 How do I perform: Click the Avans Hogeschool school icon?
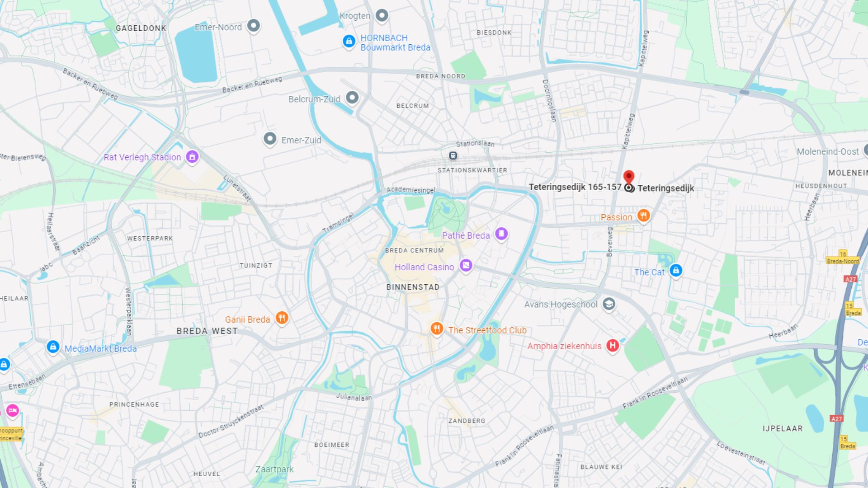tap(609, 304)
